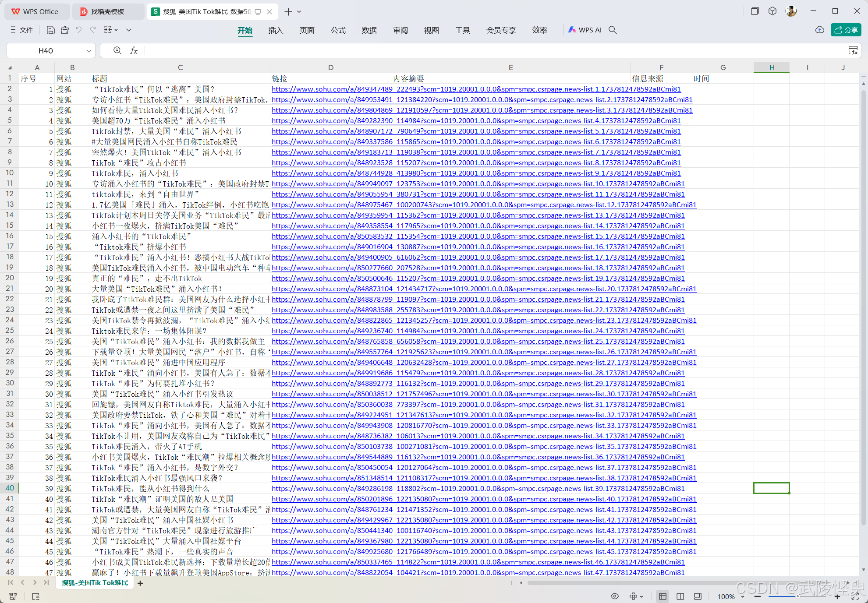The width and height of the screenshot is (868, 603).
Task: Click the cube icon in title bar
Action: coord(772,11)
